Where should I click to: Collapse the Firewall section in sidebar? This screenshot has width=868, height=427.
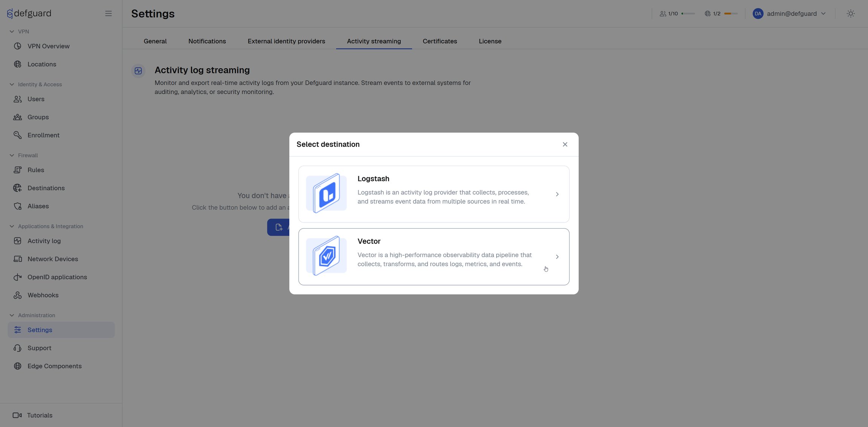tap(12, 156)
